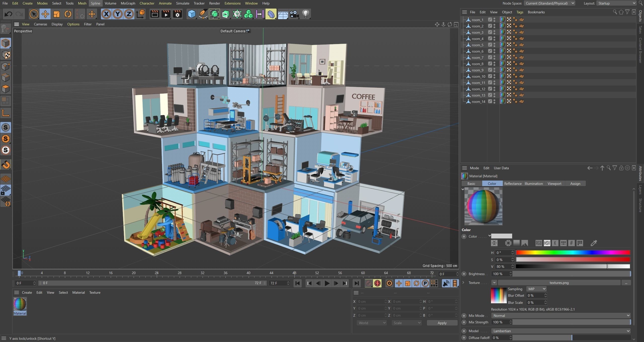Click Go to End of timeline
This screenshot has width=644, height=342.
tap(356, 283)
